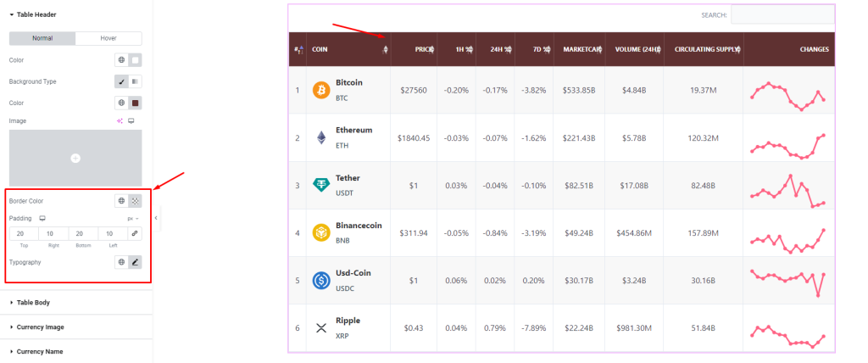Collapse the editor panel with the side arrow

156,218
